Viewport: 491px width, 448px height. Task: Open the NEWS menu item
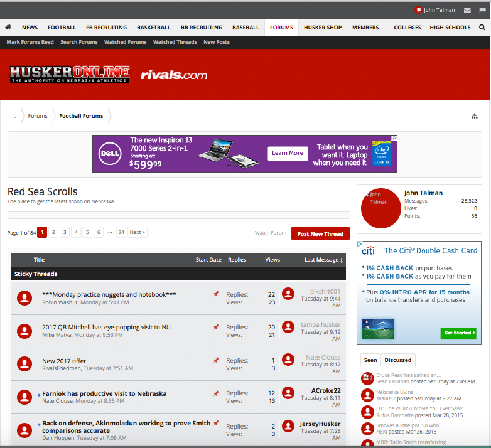pyautogui.click(x=30, y=28)
